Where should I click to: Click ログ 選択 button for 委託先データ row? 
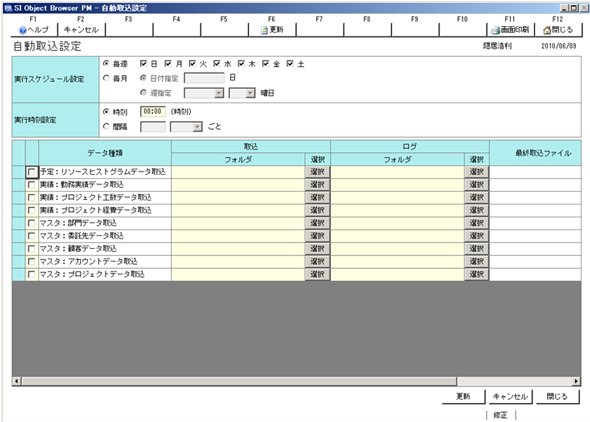476,236
